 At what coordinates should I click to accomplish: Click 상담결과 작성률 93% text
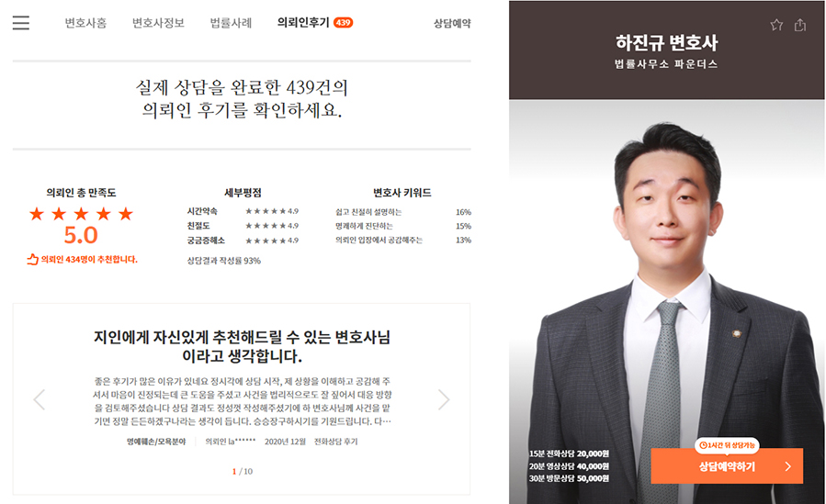[x=224, y=261]
